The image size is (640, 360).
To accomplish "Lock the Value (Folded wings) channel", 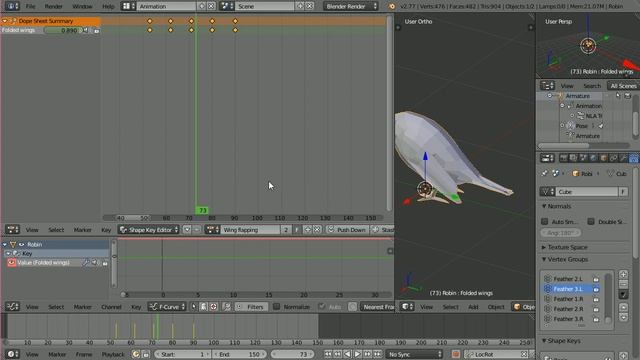I will pyautogui.click(x=105, y=263).
